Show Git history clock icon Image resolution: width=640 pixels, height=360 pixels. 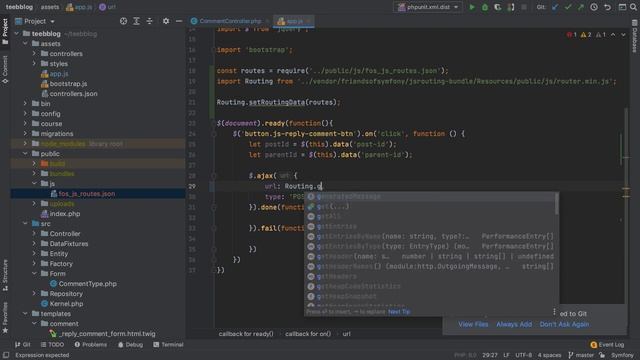tap(594, 7)
